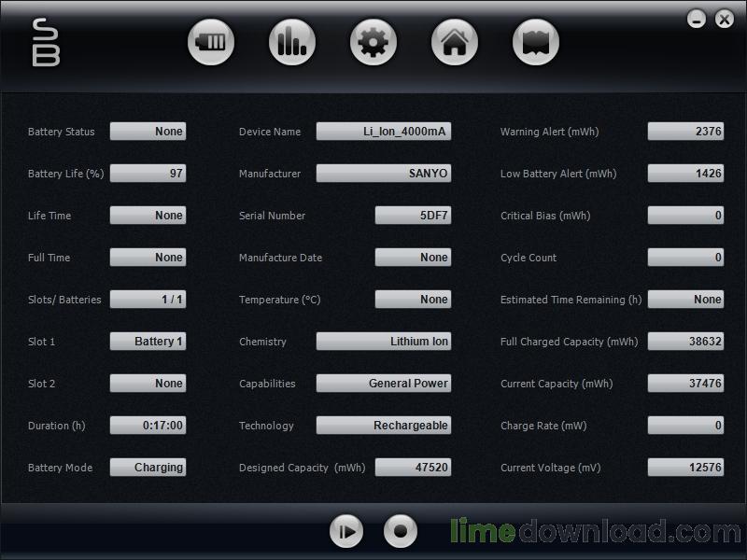Click the Battery Mode field showing Charging

[x=148, y=468]
